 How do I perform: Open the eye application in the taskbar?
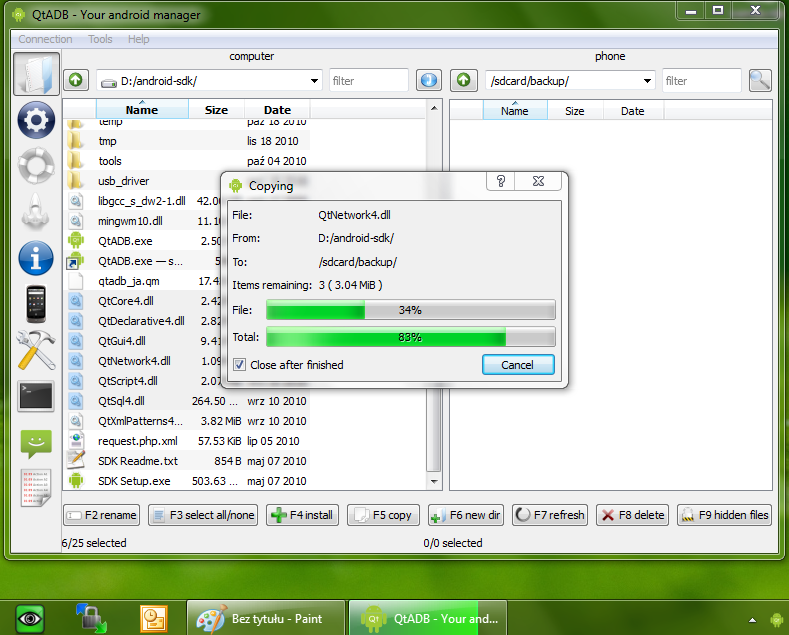tap(30, 618)
